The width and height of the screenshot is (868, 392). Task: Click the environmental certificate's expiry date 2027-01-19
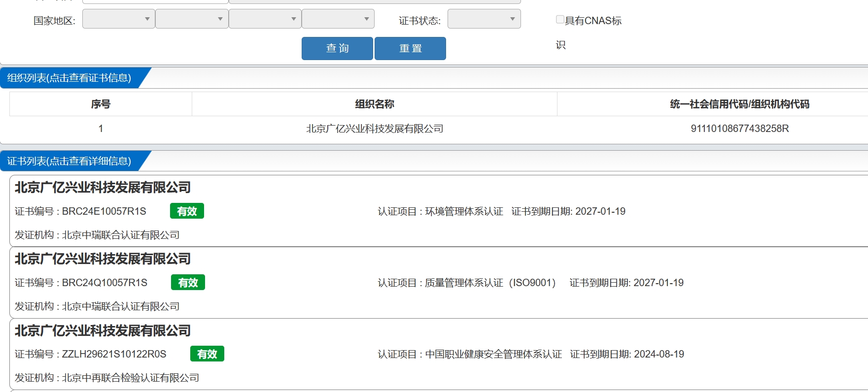(600, 211)
